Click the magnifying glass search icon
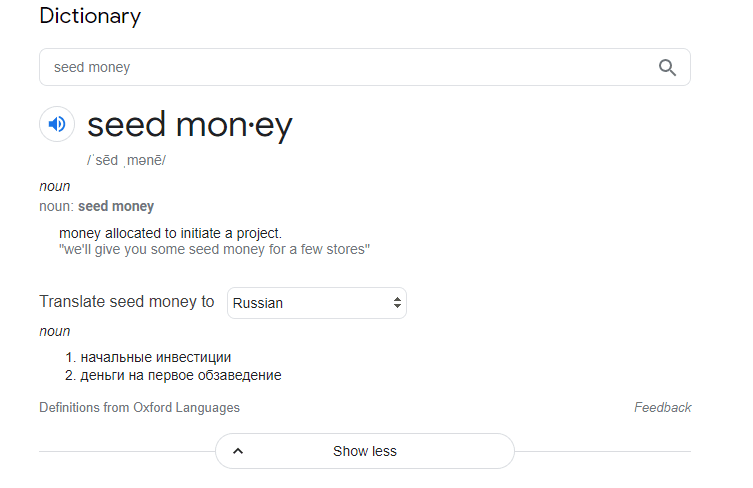 point(667,68)
